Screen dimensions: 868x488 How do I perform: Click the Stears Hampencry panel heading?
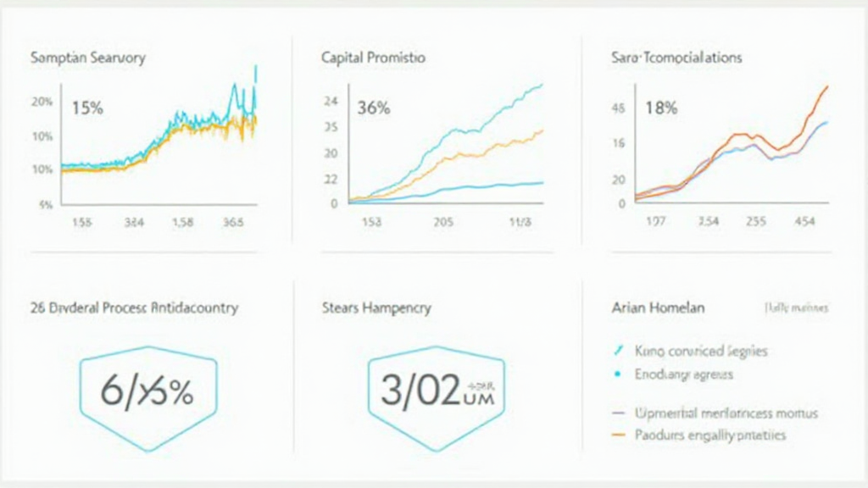(x=377, y=308)
